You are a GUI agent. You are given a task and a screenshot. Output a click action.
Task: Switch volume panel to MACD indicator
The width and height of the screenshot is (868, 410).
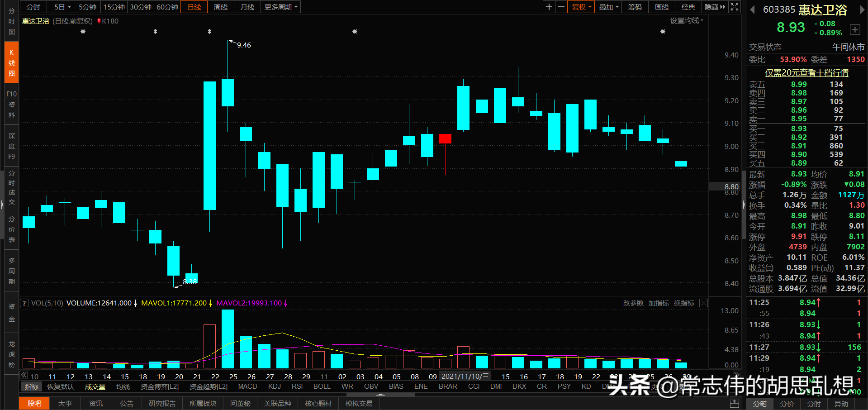pyautogui.click(x=247, y=386)
